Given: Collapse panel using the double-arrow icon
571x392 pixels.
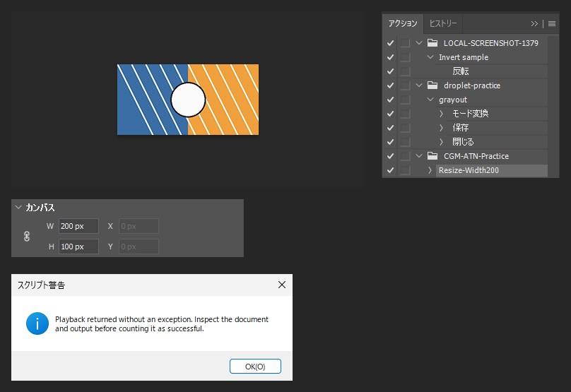Looking at the screenshot, I should pyautogui.click(x=534, y=23).
